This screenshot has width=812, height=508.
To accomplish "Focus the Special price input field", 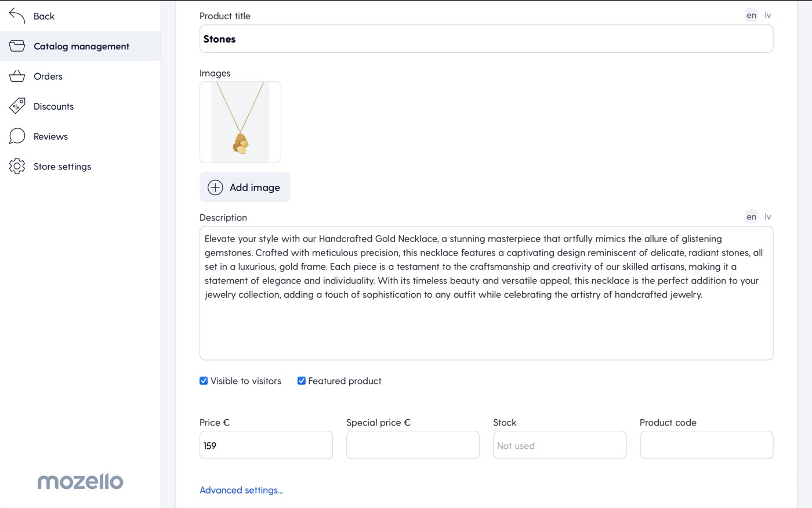I will pos(413,445).
